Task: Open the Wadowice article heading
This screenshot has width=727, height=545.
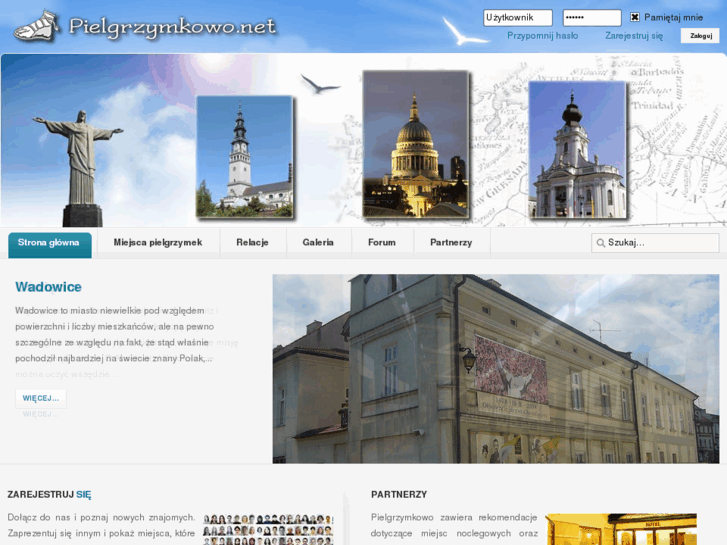Action: [x=48, y=287]
